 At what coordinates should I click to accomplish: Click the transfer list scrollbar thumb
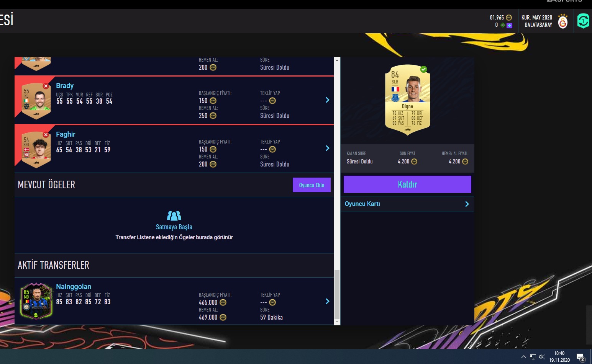coord(337,294)
